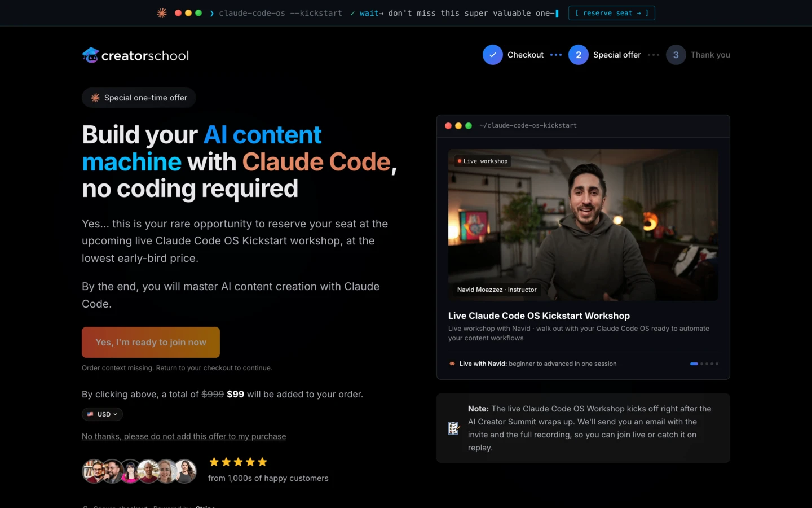The image size is (812, 508).
Task: Open the creatorschool logo
Action: coord(135,55)
